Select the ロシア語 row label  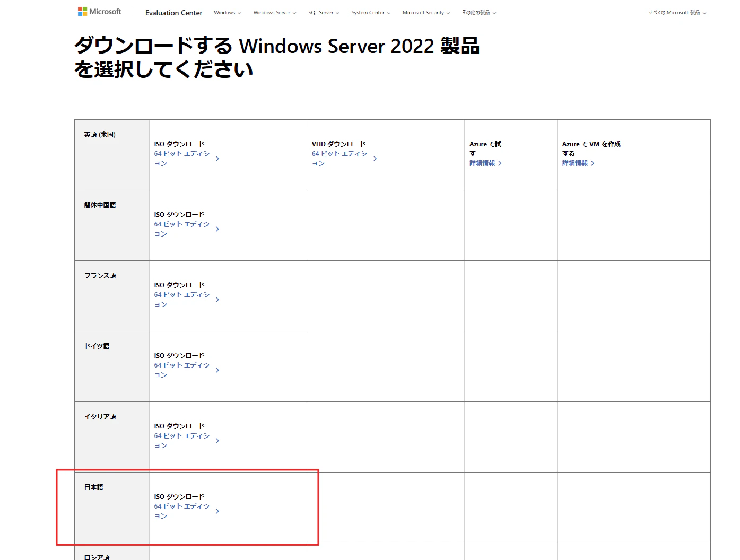(x=97, y=557)
